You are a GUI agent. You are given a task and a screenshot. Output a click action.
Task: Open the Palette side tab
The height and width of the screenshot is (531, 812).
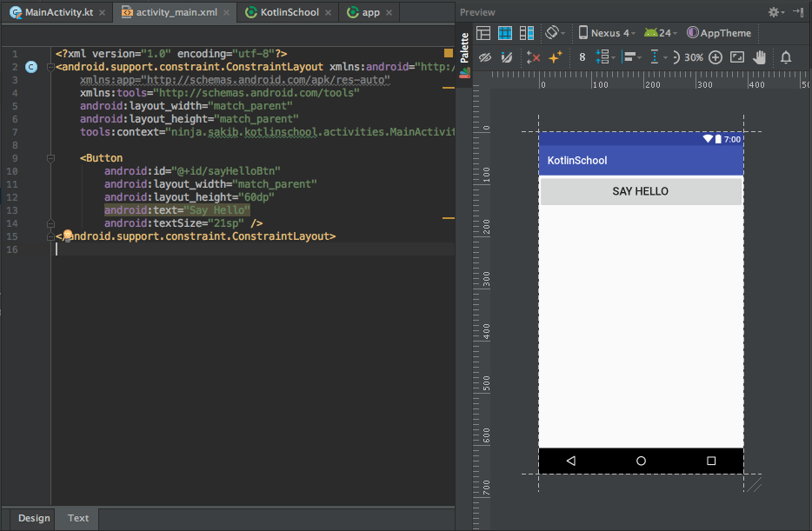[x=464, y=55]
